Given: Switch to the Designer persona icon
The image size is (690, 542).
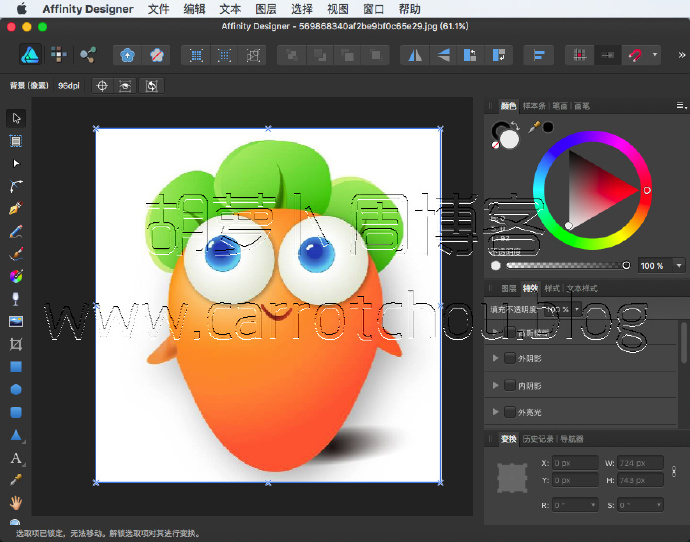Looking at the screenshot, I should [x=30, y=55].
